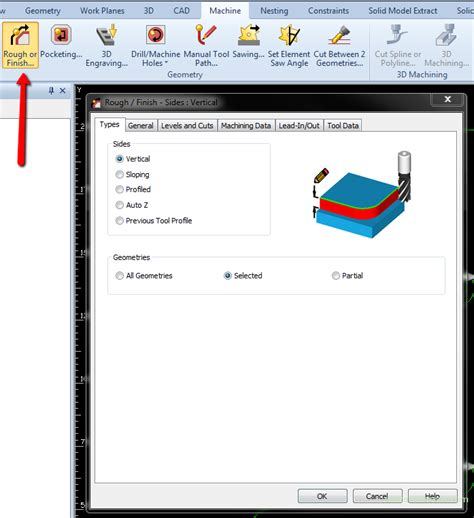The width and height of the screenshot is (474, 518).
Task: Pin the side panel with pushpin icon
Action: (x=51, y=90)
